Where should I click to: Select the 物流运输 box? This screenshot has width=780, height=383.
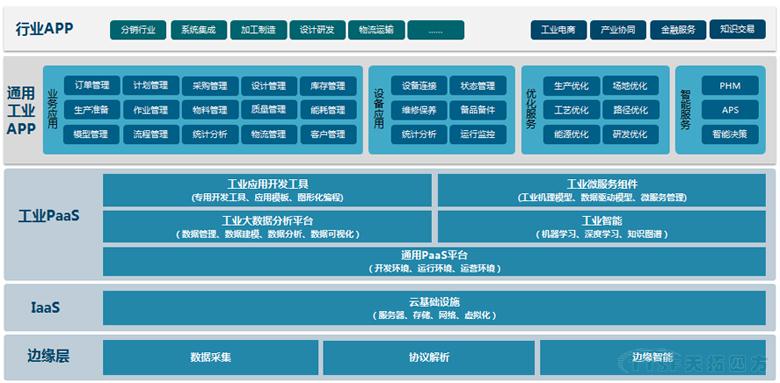coord(377,30)
